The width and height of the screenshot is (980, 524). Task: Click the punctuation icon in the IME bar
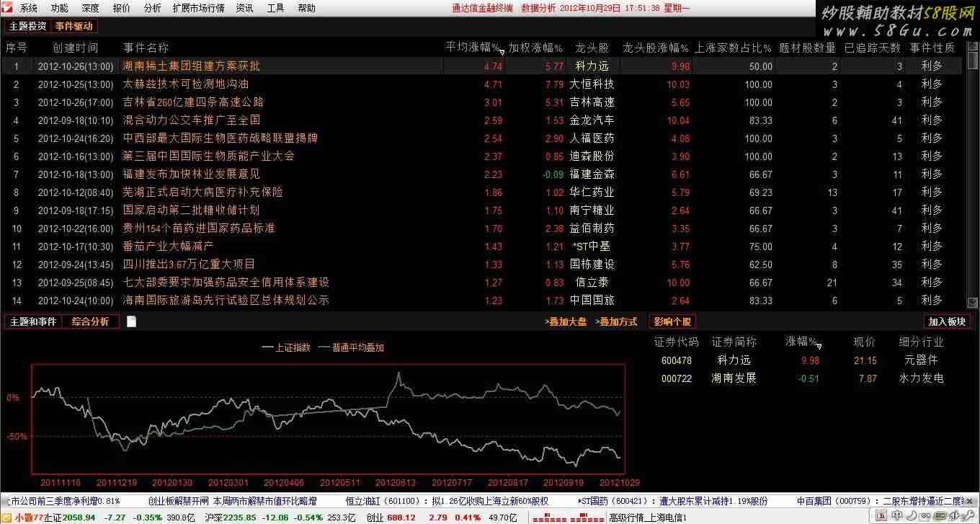click(925, 517)
